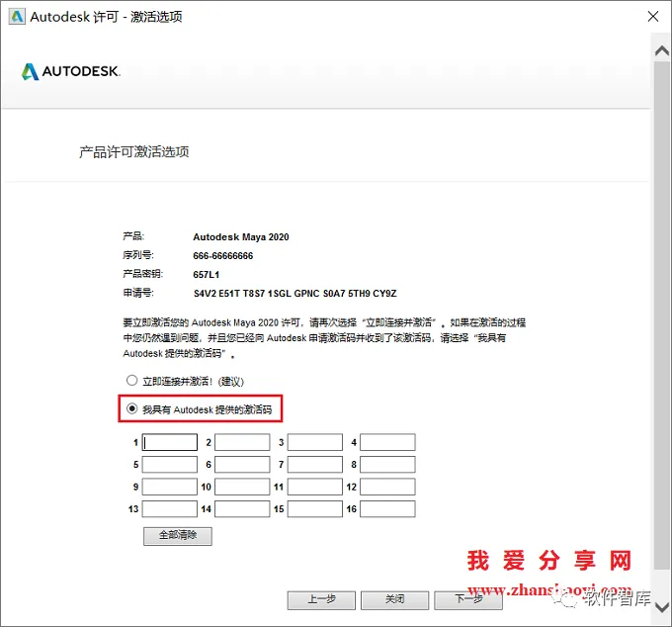Select the 立即连接并激活 radio option
The width and height of the screenshot is (672, 627).
[132, 381]
